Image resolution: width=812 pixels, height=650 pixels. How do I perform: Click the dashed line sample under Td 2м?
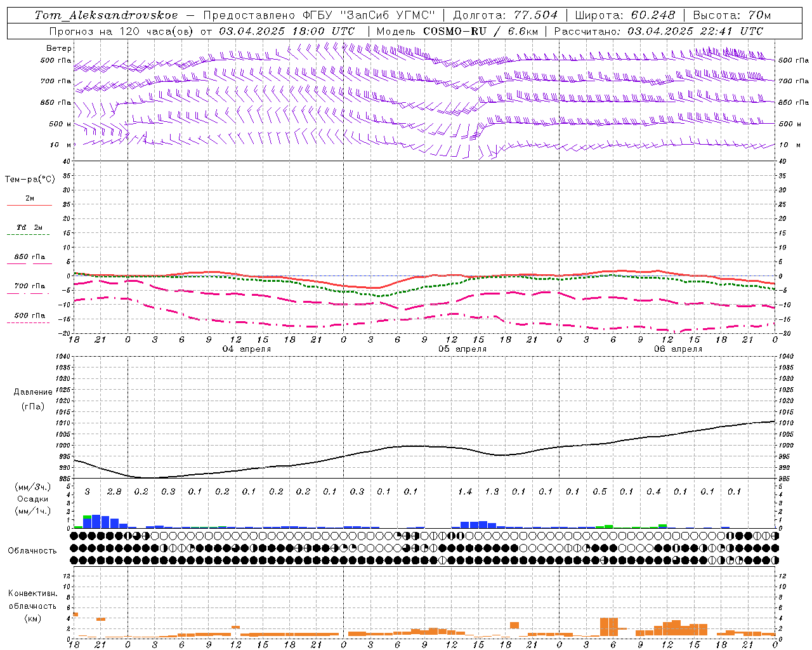tap(29, 235)
